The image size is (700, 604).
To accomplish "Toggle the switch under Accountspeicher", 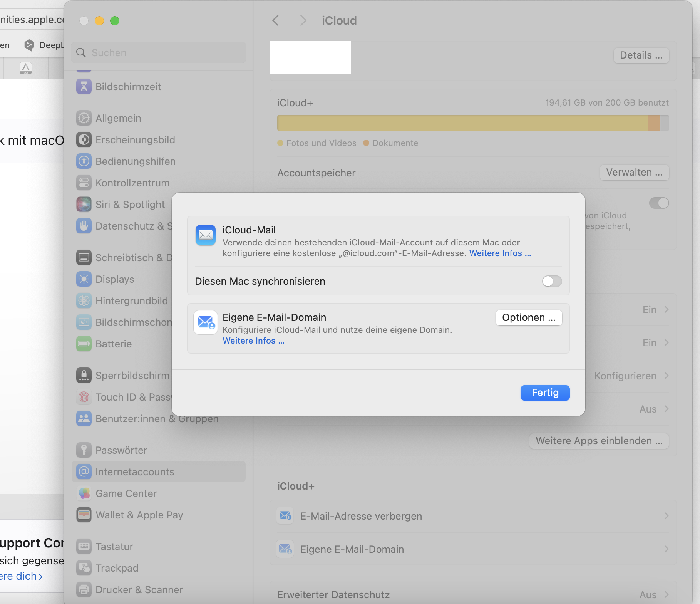I will pyautogui.click(x=659, y=203).
